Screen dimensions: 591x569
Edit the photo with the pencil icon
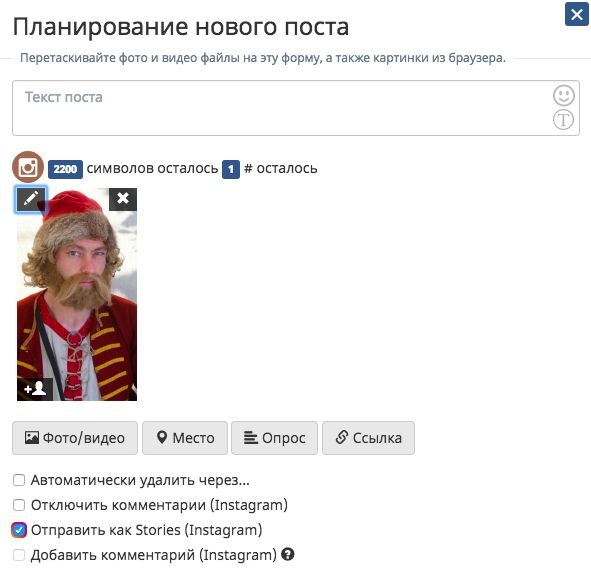coord(31,199)
